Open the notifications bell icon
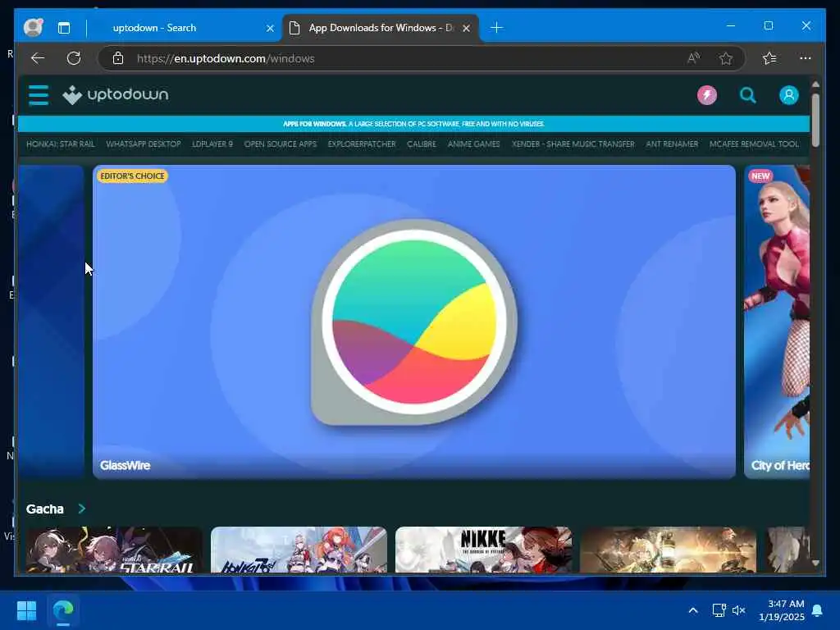 [x=818, y=610]
